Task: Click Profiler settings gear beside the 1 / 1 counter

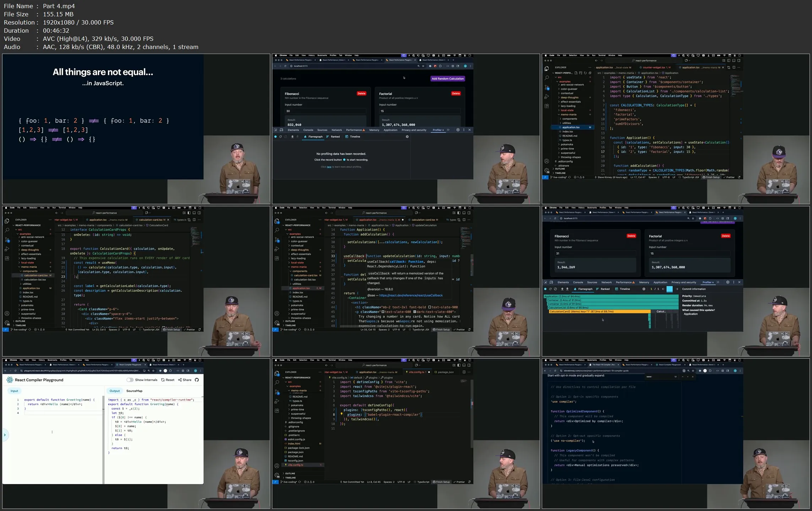Action: 644,289
